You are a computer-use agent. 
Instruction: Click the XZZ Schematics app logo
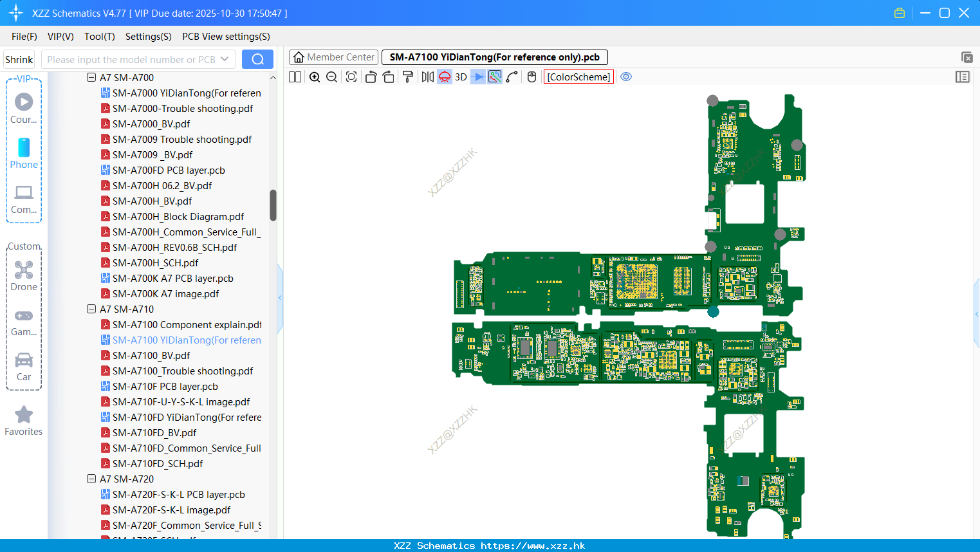click(16, 13)
